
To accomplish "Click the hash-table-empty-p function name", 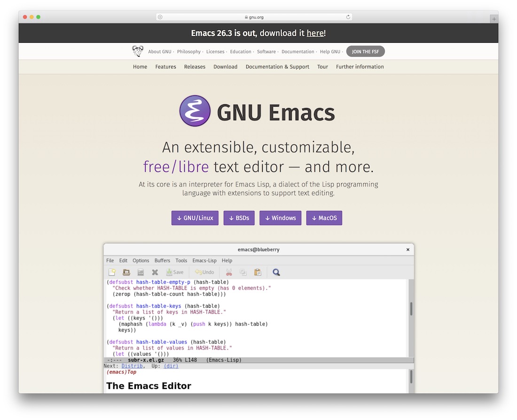I will [x=163, y=282].
